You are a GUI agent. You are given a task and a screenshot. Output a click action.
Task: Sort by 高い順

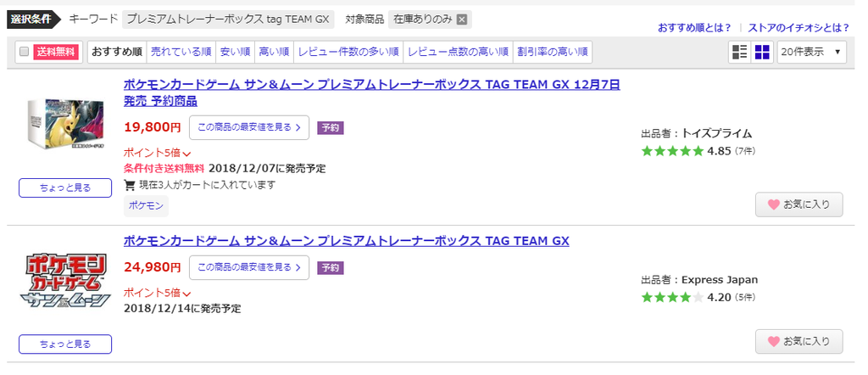coord(274,52)
